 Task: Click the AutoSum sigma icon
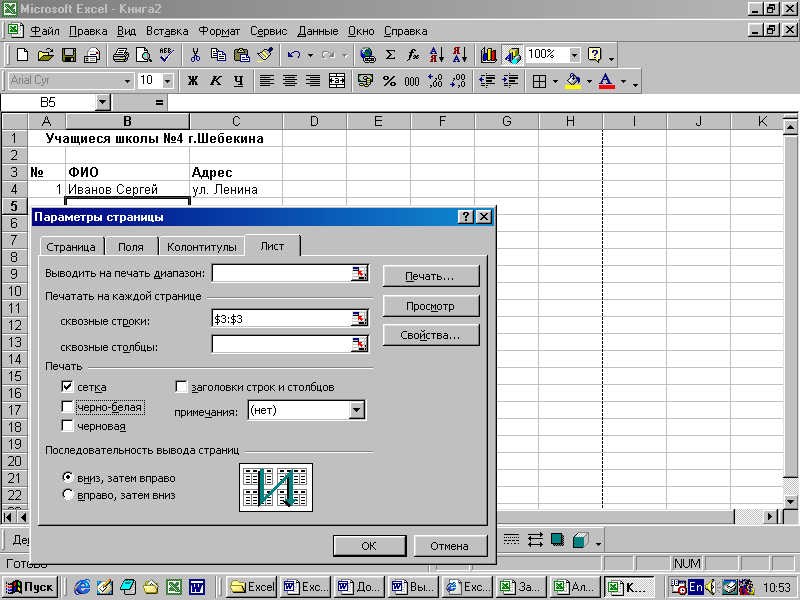point(390,55)
